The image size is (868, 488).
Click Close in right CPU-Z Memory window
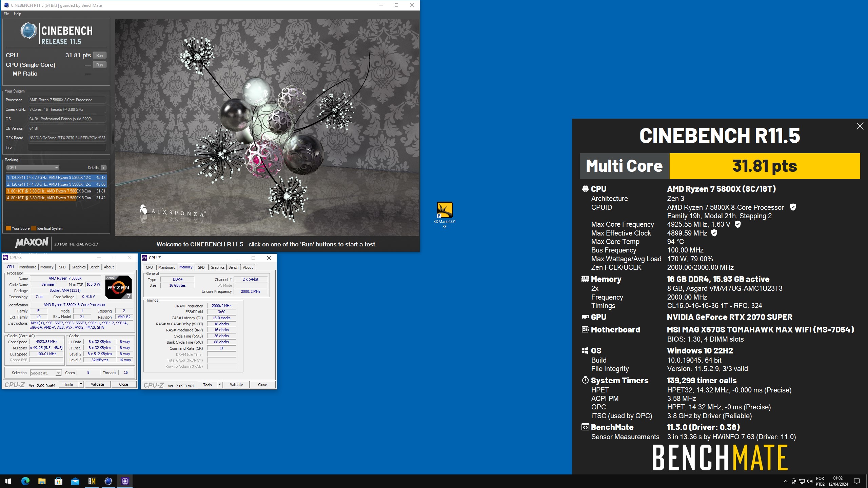(x=262, y=385)
